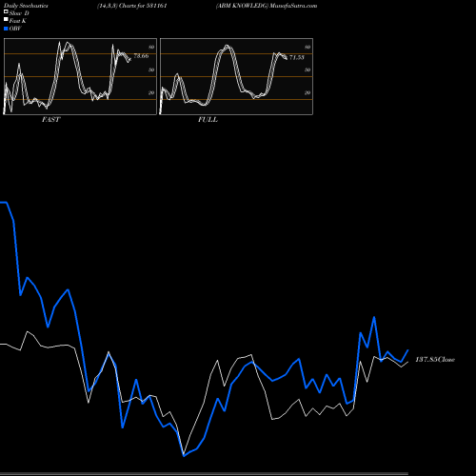This screenshot has width=476, height=476.
Task: Click the blue OBV legend swatch
Action: (6, 29)
